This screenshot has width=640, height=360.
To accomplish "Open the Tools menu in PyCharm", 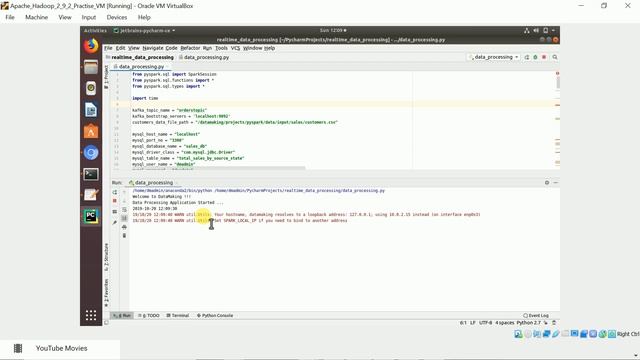I will (221, 48).
